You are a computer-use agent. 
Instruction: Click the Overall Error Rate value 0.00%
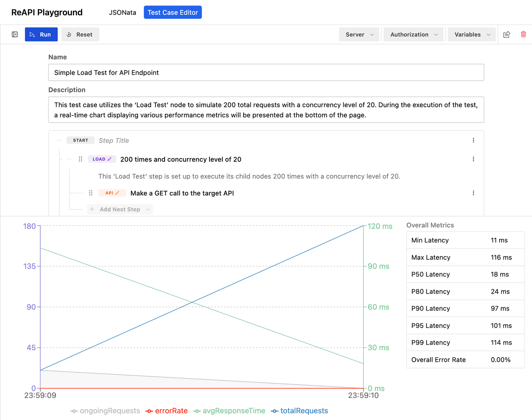click(x=500, y=360)
